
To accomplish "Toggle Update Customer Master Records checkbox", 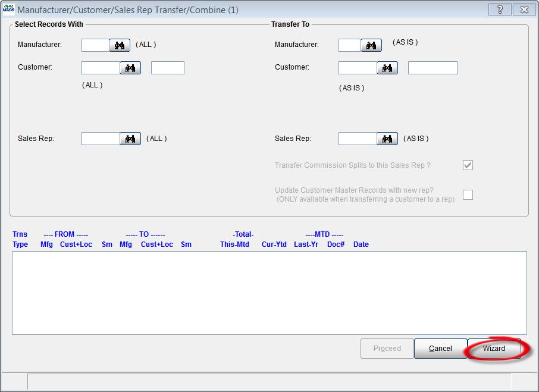I will [468, 195].
